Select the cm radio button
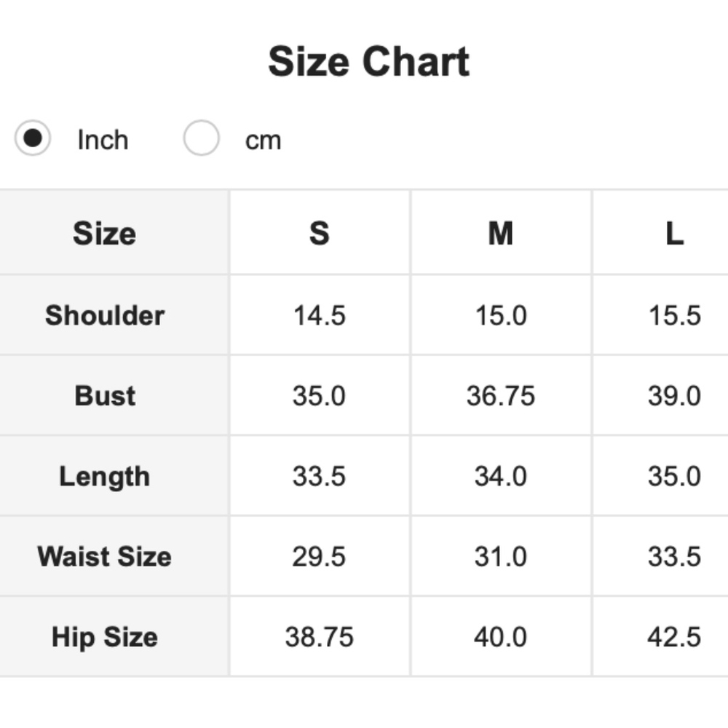The width and height of the screenshot is (728, 728). click(x=201, y=138)
